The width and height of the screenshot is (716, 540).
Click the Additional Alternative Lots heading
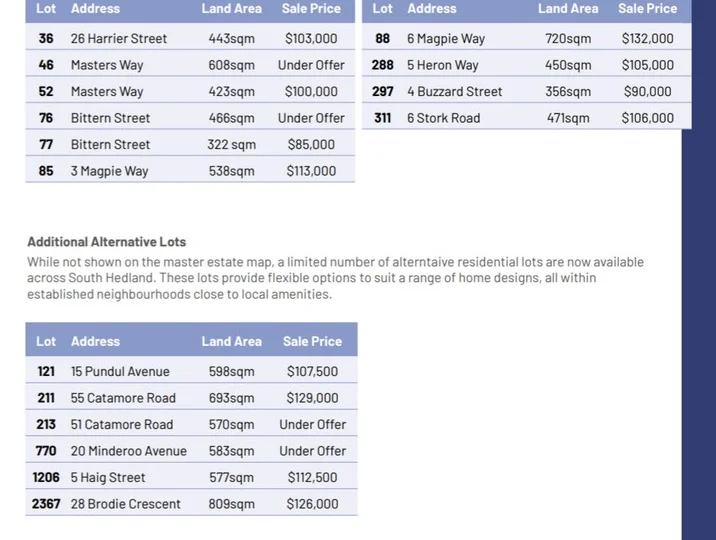[106, 242]
